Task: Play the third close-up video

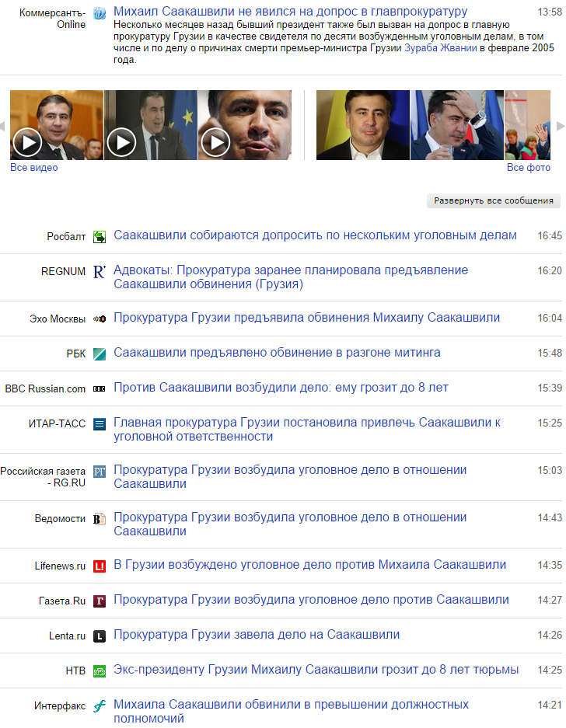Action: coord(245,125)
